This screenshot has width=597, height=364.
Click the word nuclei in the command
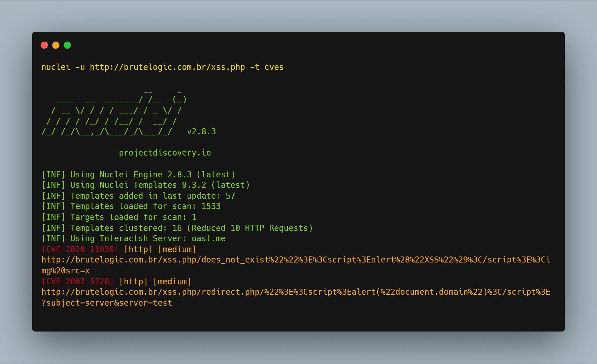point(56,67)
